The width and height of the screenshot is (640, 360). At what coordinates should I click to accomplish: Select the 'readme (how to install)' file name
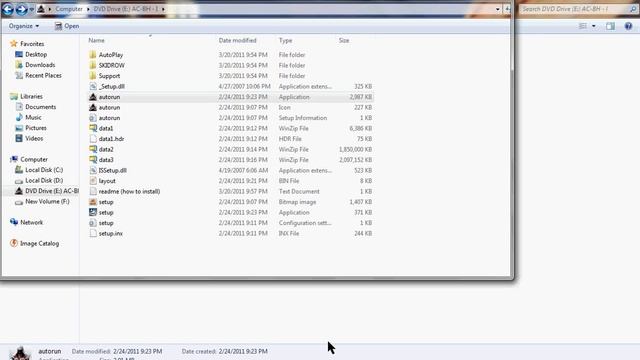click(x=129, y=191)
